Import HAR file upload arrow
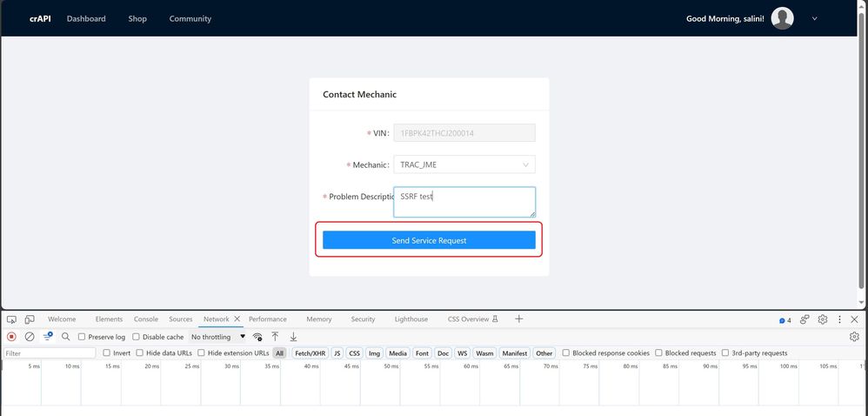The width and height of the screenshot is (868, 416). (275, 337)
